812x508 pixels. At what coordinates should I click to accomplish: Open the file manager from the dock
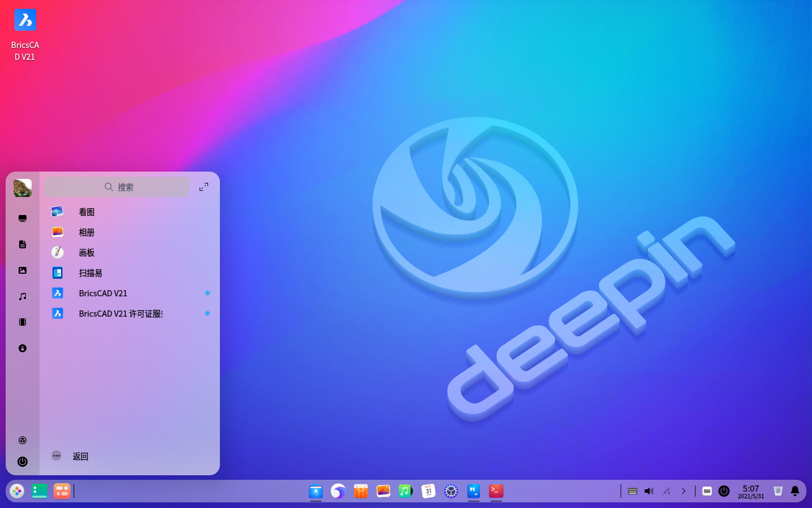[x=316, y=491]
